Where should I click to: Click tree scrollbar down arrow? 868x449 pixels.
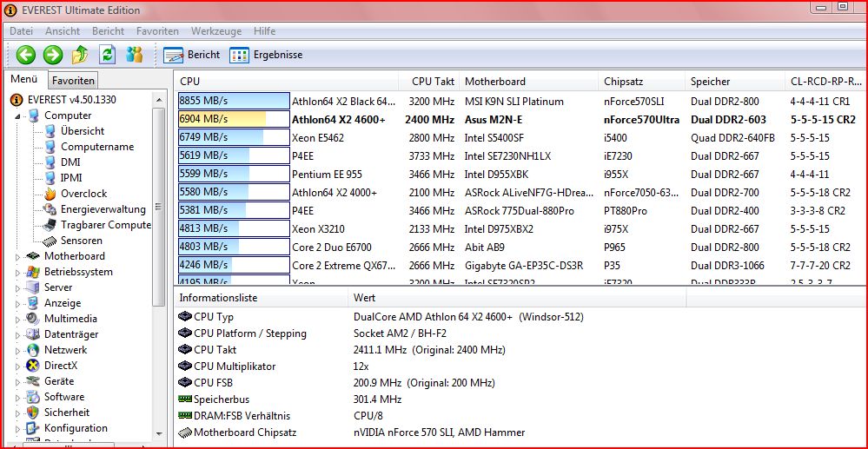(x=158, y=433)
